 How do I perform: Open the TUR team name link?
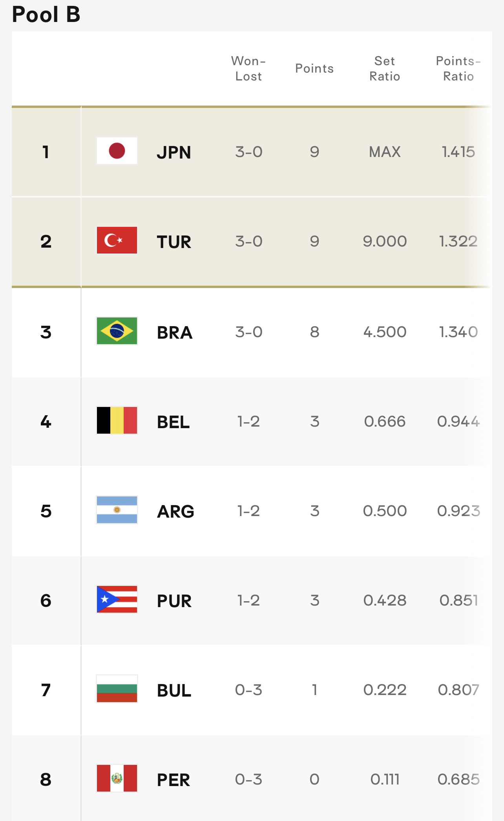coord(174,242)
